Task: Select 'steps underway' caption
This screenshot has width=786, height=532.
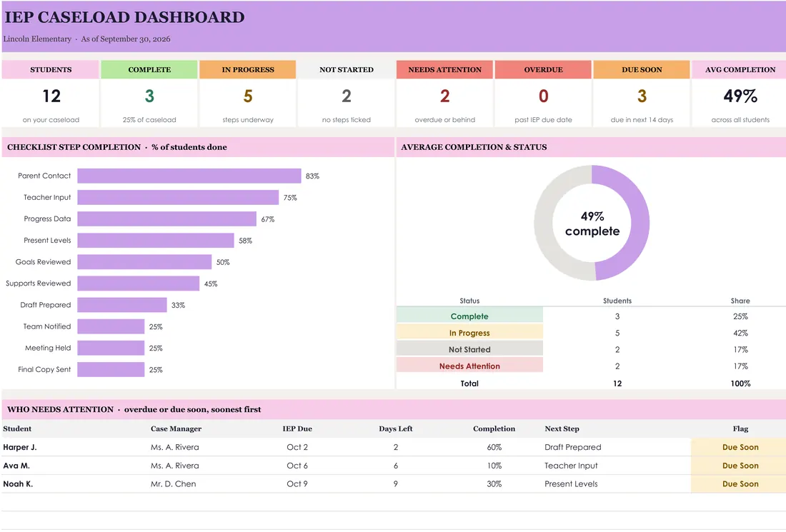Action: [x=248, y=120]
